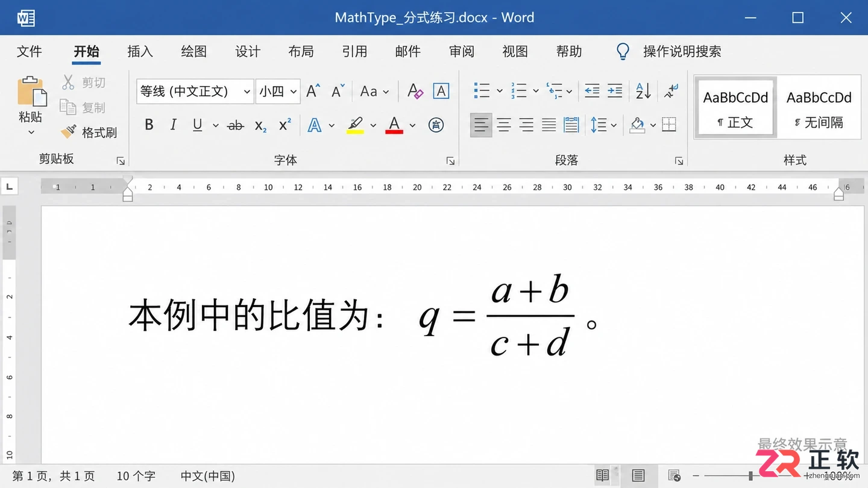Toggle bold formatting
This screenshot has height=488, width=868.
(149, 125)
